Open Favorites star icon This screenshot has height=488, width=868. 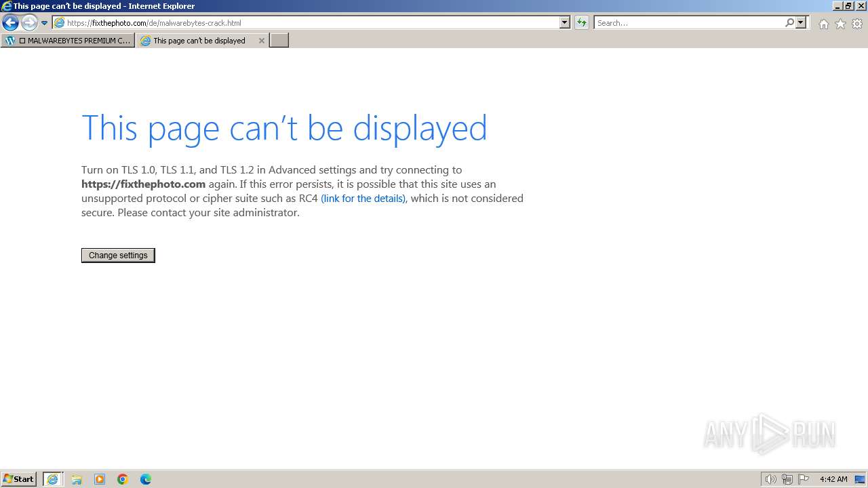pos(840,24)
